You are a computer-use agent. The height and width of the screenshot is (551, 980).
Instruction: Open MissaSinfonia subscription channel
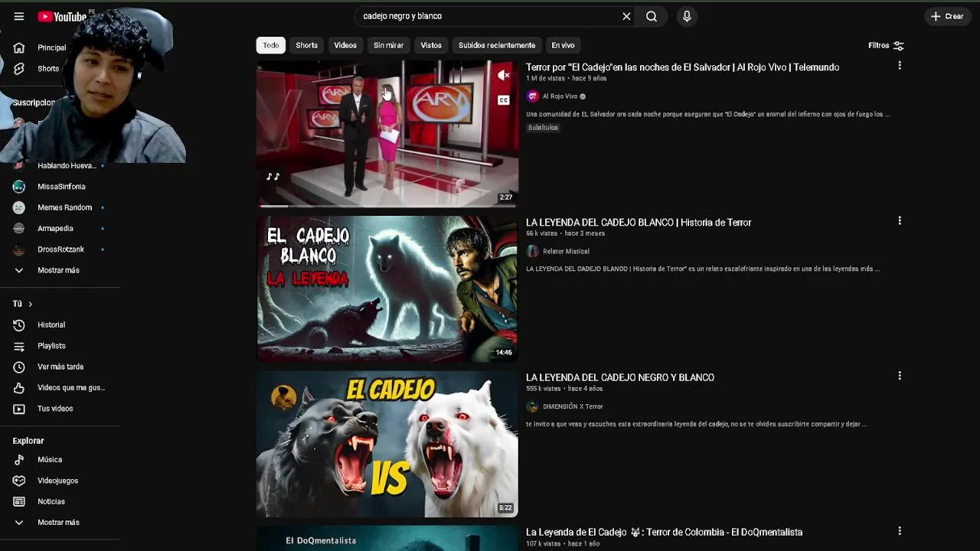(x=60, y=187)
